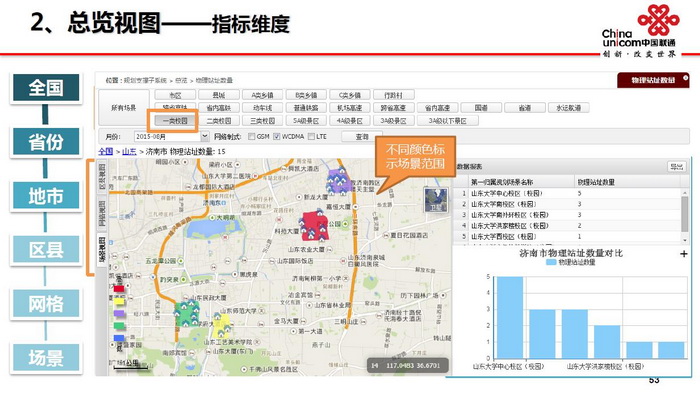Enable the GSM network checkbox
This screenshot has height=393, width=700.
coord(252,136)
